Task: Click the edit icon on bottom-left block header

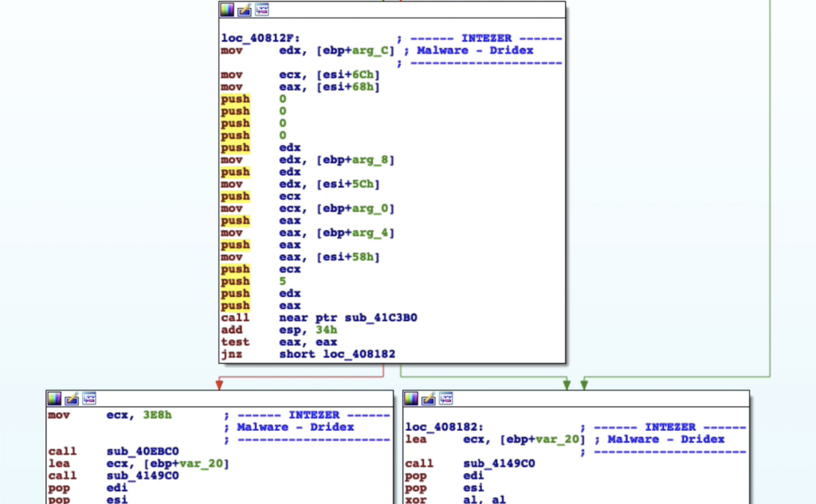Action: (x=71, y=399)
